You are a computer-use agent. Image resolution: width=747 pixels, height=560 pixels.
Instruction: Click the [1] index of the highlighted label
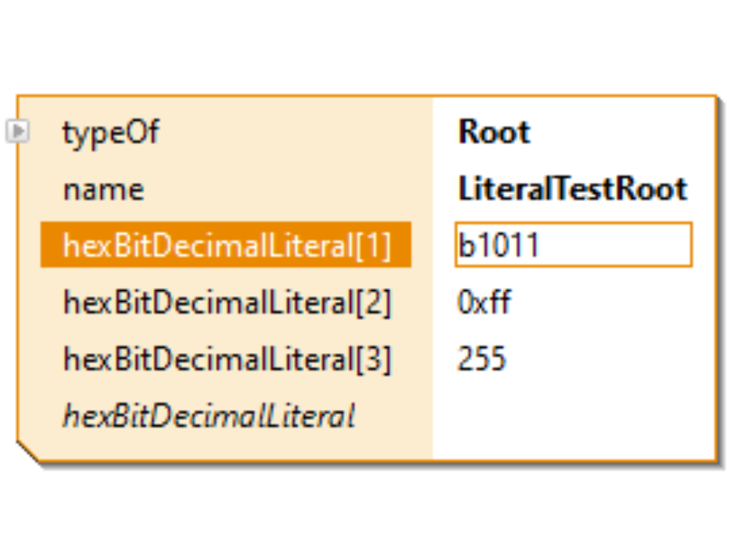[373, 246]
